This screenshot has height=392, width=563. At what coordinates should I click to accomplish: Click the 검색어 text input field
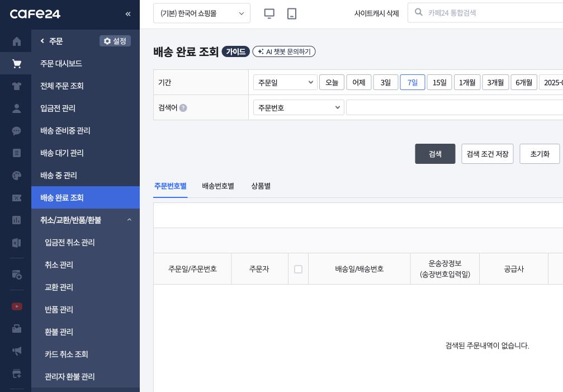coord(454,107)
